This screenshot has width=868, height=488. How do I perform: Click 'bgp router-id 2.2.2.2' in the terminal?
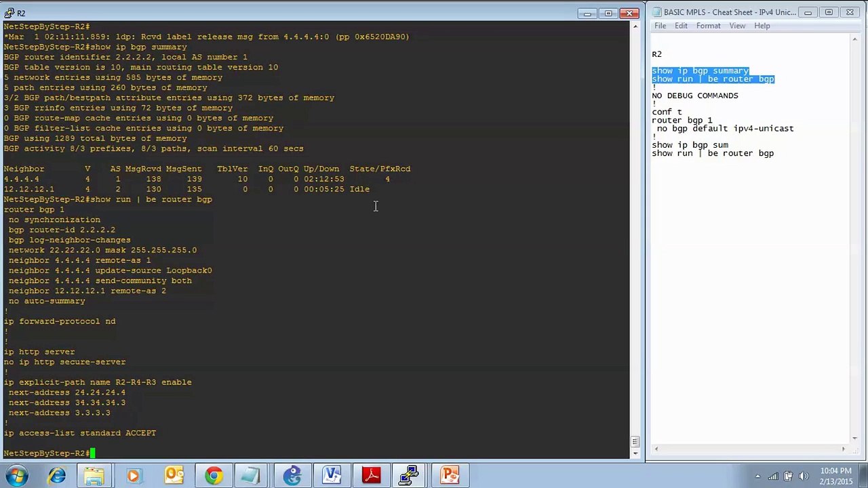(x=62, y=230)
